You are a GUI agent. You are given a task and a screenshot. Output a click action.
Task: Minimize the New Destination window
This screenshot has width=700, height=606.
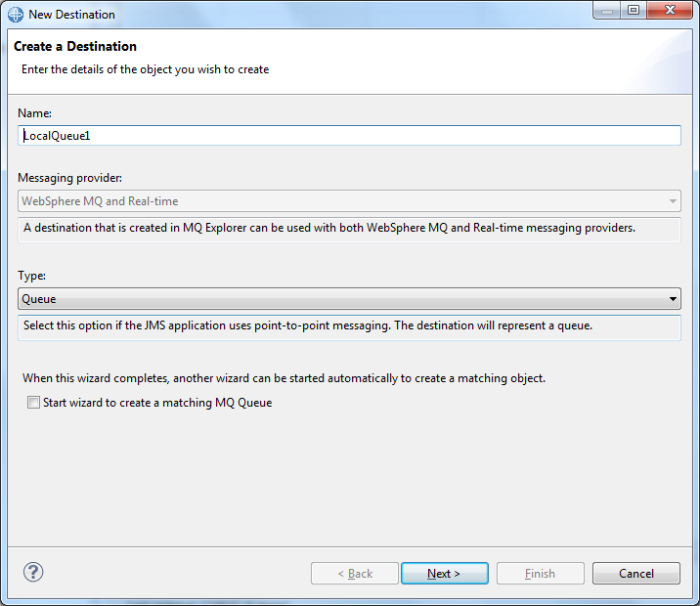point(604,12)
